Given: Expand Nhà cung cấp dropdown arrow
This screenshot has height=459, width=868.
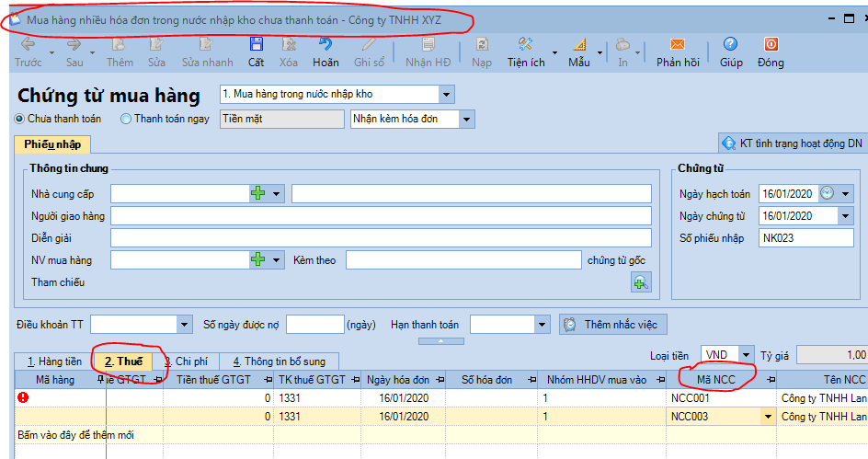Looking at the screenshot, I should (276, 194).
